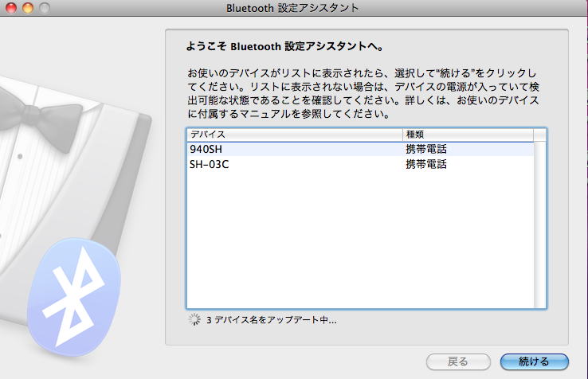Image resolution: width=588 pixels, height=379 pixels.
Task: Click the device list vertical scrollbar
Action: [539, 225]
